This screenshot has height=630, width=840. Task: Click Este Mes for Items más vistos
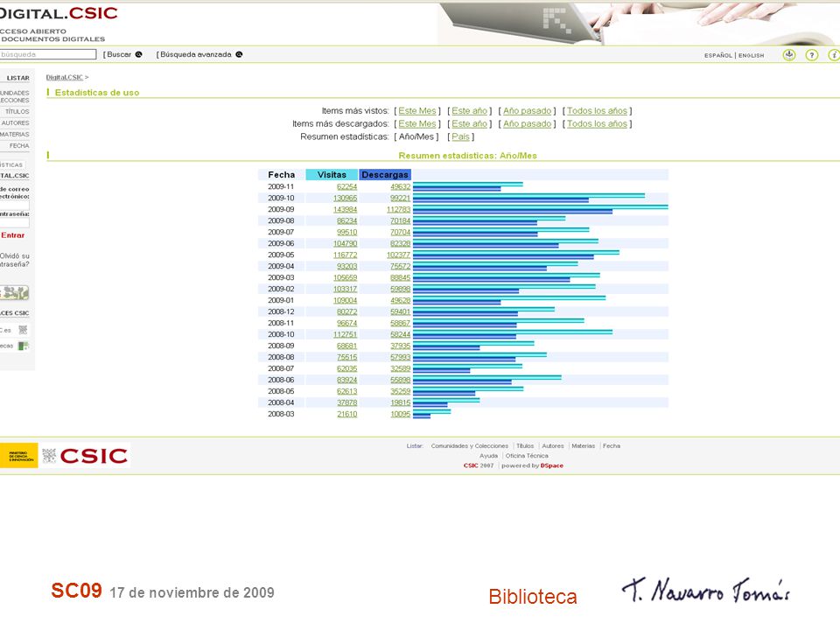coord(416,111)
